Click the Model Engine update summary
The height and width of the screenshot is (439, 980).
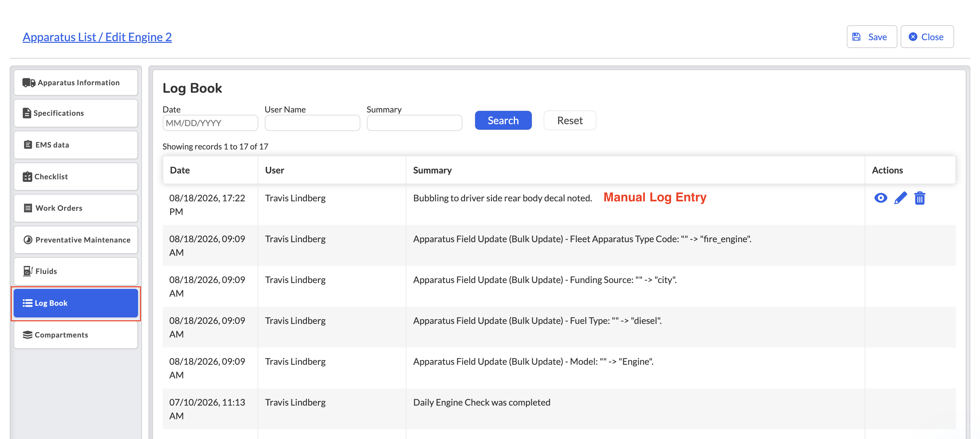[x=533, y=362]
